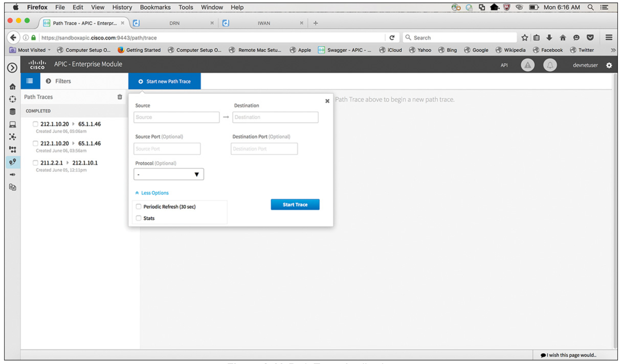Toggle the blue list view icon
Viewport: 621px width, 364px height.
point(30,81)
